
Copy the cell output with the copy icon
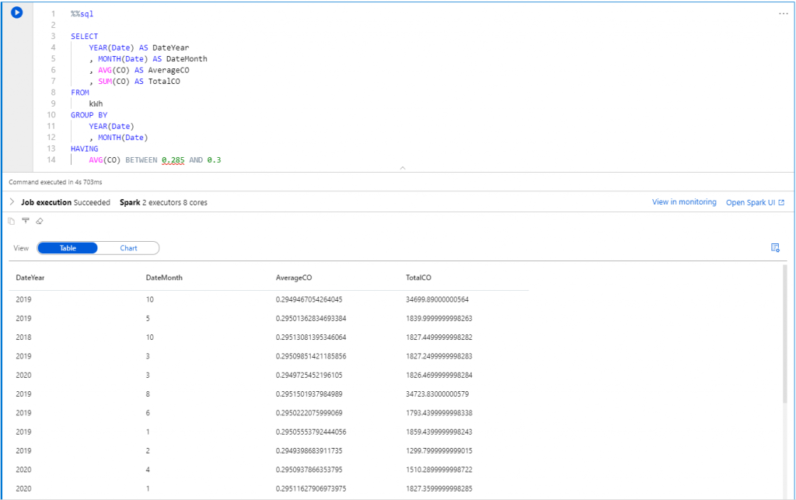pyautogui.click(x=11, y=221)
